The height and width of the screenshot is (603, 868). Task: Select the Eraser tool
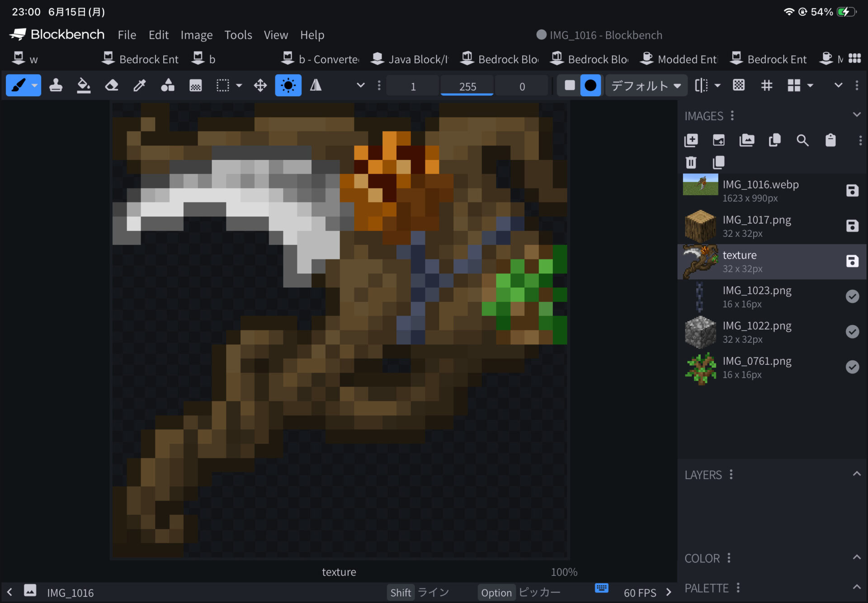[x=112, y=85]
